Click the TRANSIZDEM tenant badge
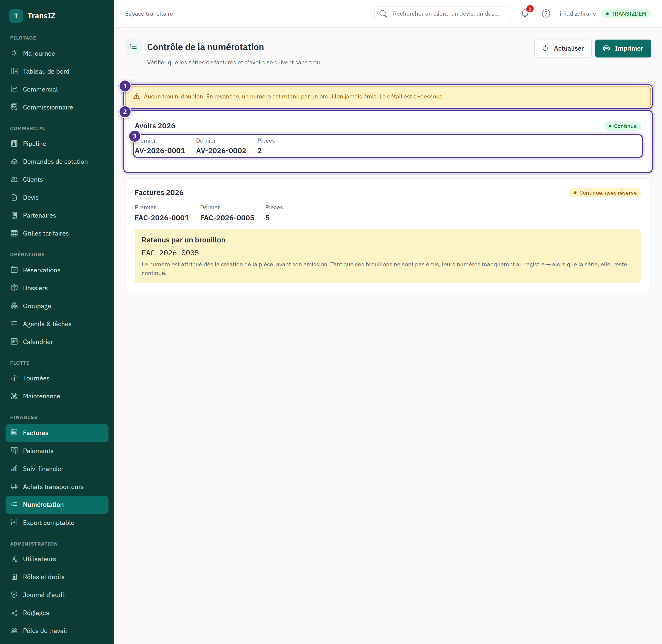Viewport: 662px width, 644px height. [x=626, y=14]
